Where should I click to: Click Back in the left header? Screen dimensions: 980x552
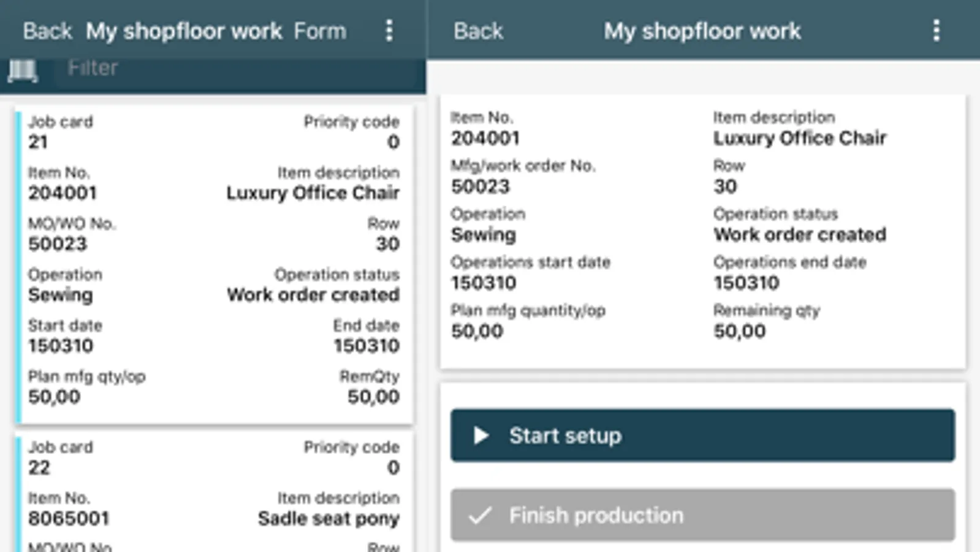[47, 31]
